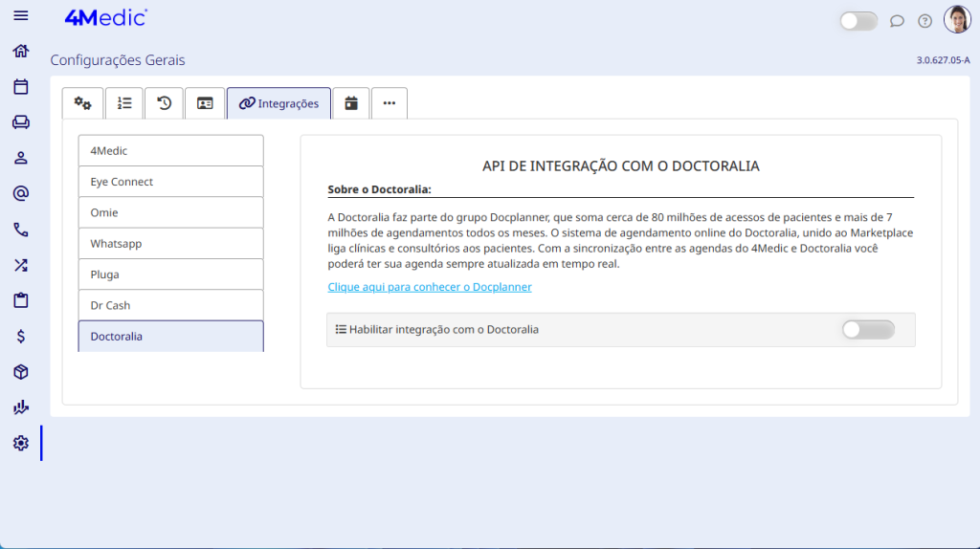
Task: Open the help question mark icon
Action: (925, 21)
